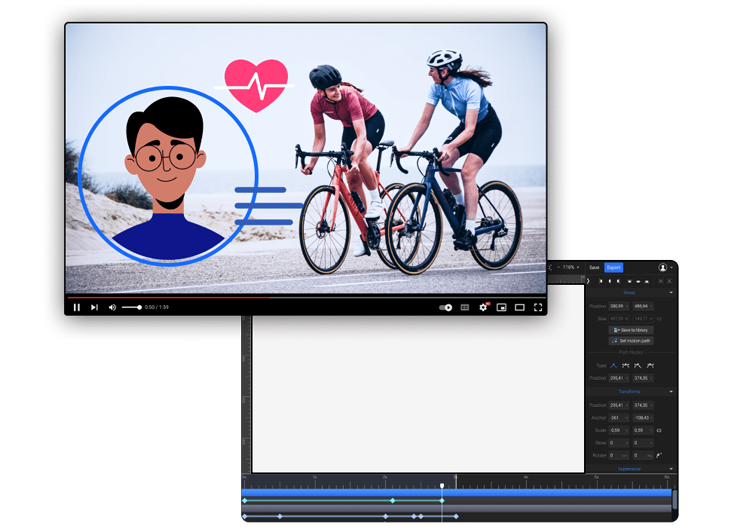
Task: Click the timeline playhead marker
Action: 442,486
